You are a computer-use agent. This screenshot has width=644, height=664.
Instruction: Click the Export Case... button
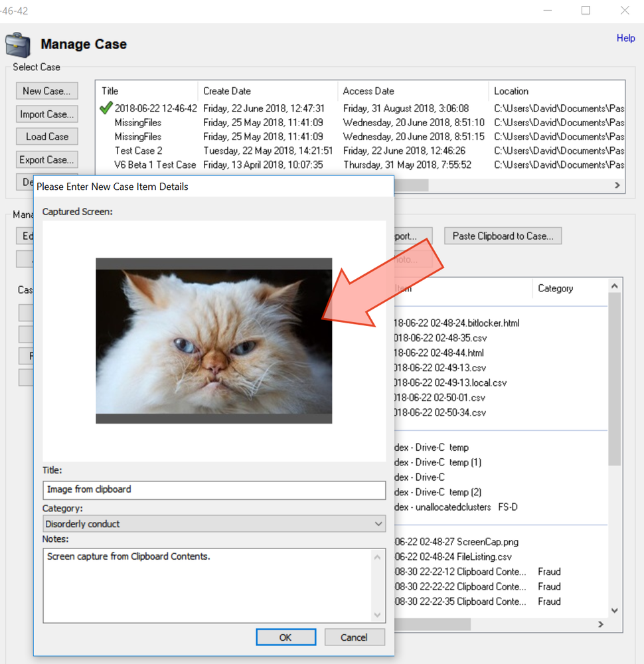[x=47, y=159]
